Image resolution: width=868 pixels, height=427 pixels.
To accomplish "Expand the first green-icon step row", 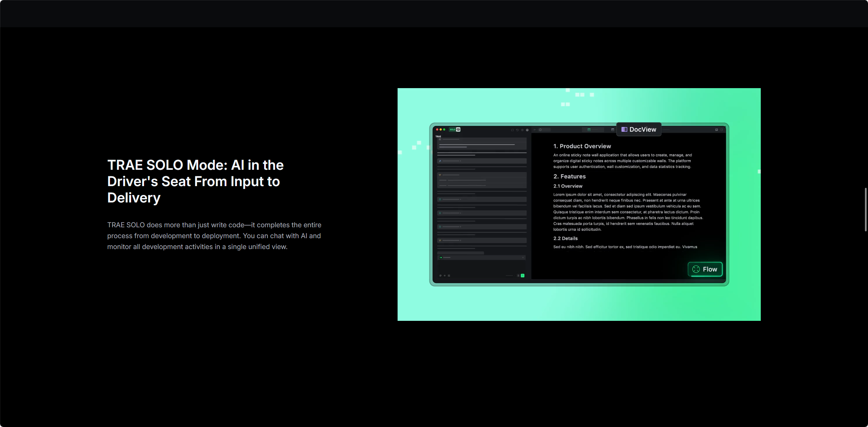I will click(x=482, y=199).
